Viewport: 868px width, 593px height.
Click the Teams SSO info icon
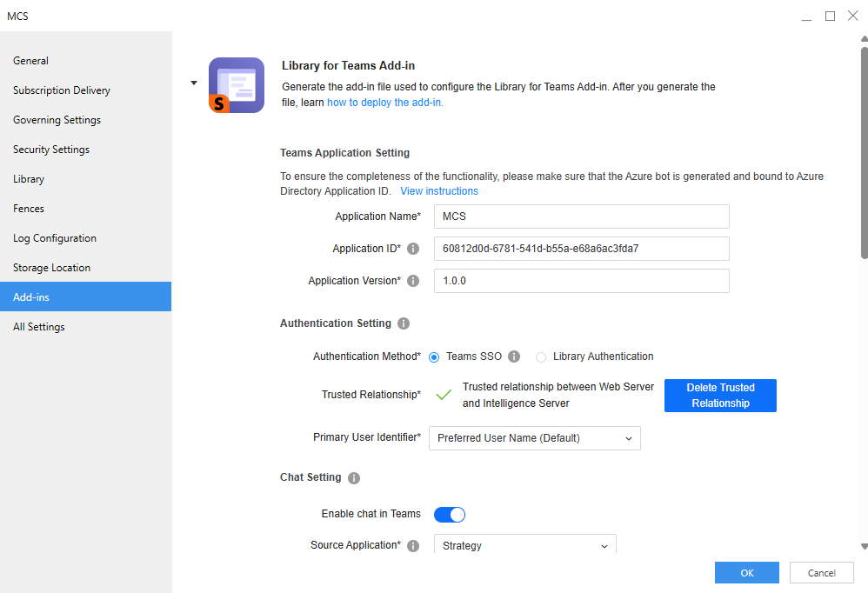(x=514, y=356)
